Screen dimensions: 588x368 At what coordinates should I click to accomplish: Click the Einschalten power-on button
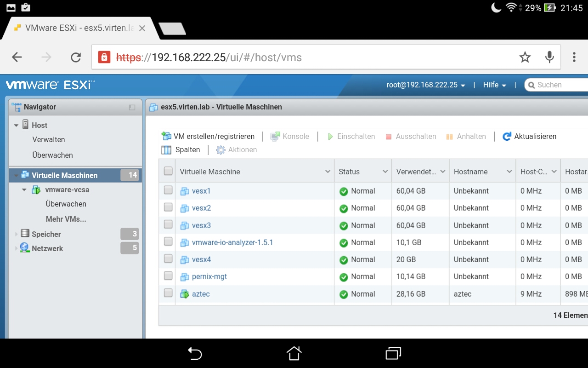(351, 136)
